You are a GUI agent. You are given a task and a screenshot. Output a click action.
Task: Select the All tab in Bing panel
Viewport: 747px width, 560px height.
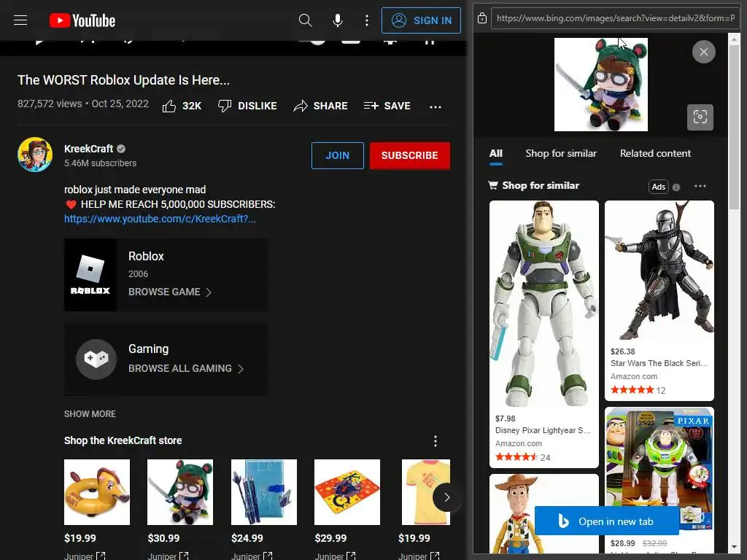click(x=495, y=154)
